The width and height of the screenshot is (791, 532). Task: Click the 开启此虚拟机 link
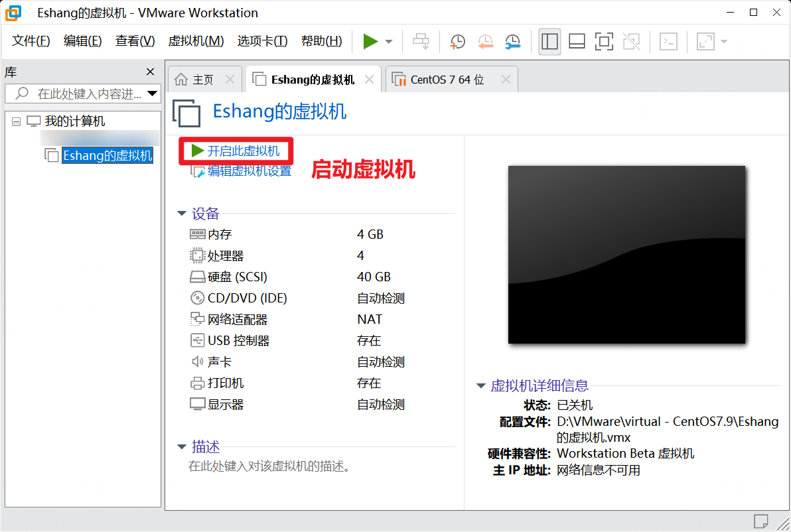pos(243,151)
